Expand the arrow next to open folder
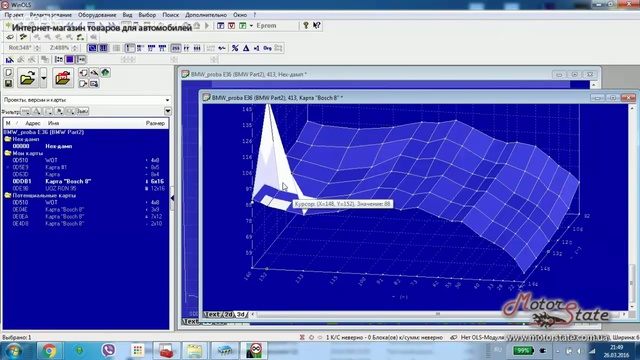This screenshot has width=640, height=360. (x=43, y=78)
